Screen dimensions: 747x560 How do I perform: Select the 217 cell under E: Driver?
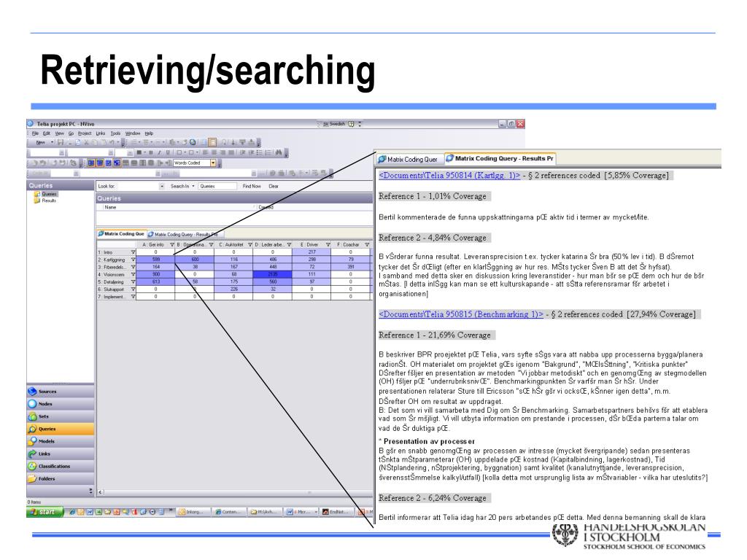(x=311, y=252)
